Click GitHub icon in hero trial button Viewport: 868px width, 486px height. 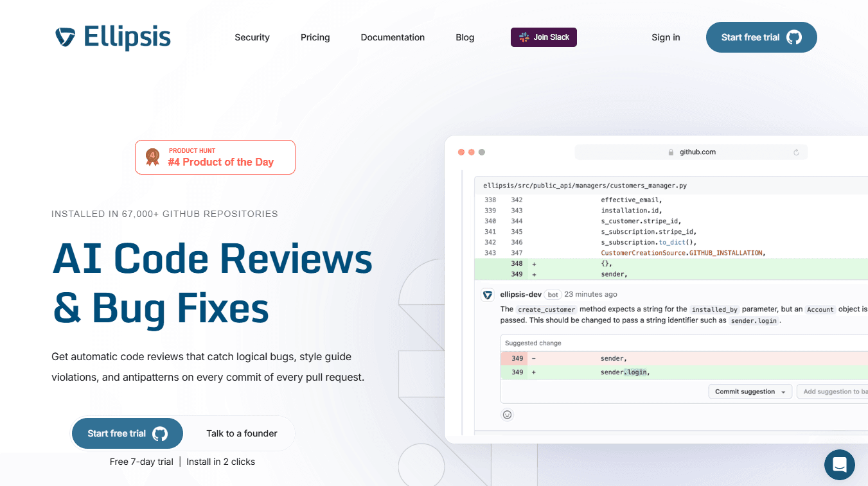pos(160,433)
